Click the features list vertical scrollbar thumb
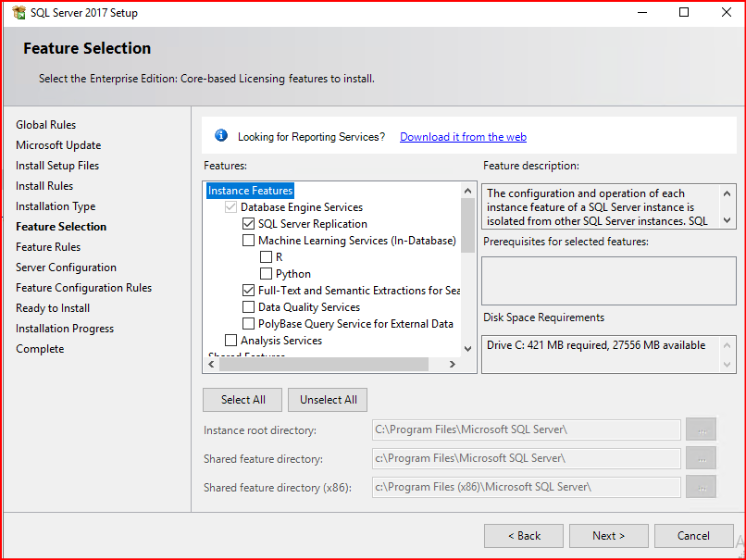 [467, 226]
